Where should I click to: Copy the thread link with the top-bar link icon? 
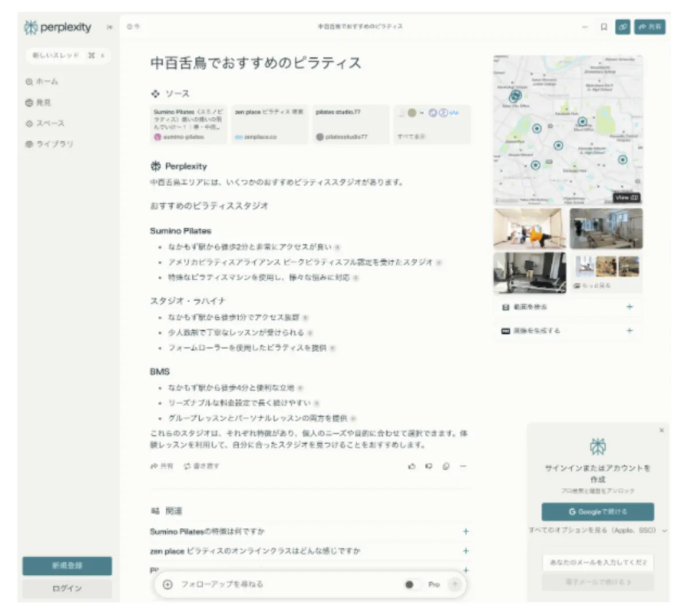click(622, 27)
